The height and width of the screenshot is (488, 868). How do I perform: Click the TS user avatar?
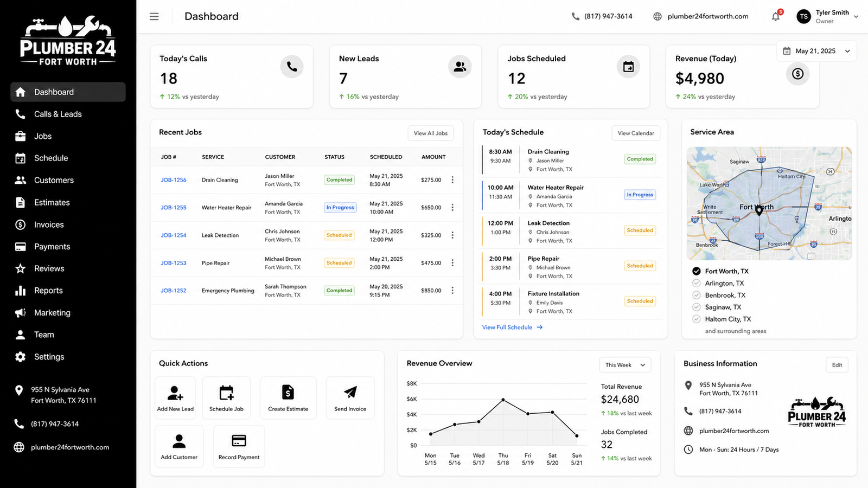pos(803,16)
